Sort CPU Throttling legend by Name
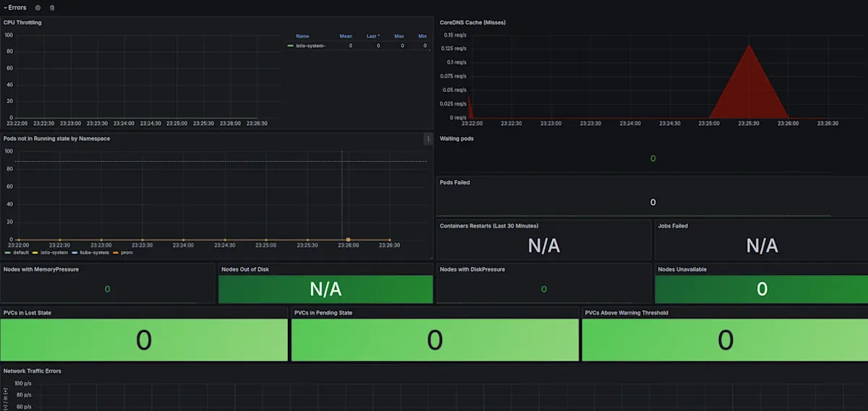This screenshot has width=868, height=411. (x=302, y=35)
